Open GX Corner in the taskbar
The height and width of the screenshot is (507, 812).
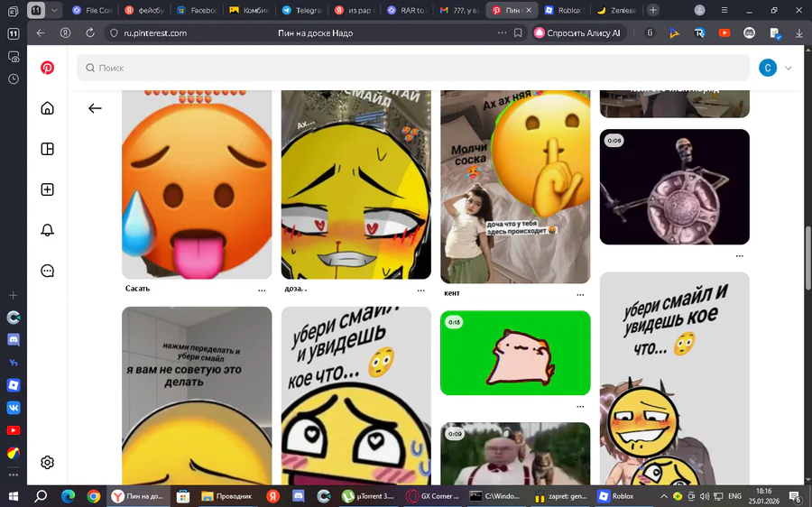coord(433,496)
